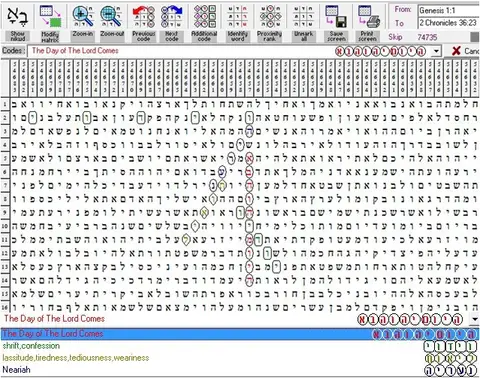Open the dropdown arrow below the matrix
Image resolution: width=480 pixels, height=378 pixels.
(475, 319)
